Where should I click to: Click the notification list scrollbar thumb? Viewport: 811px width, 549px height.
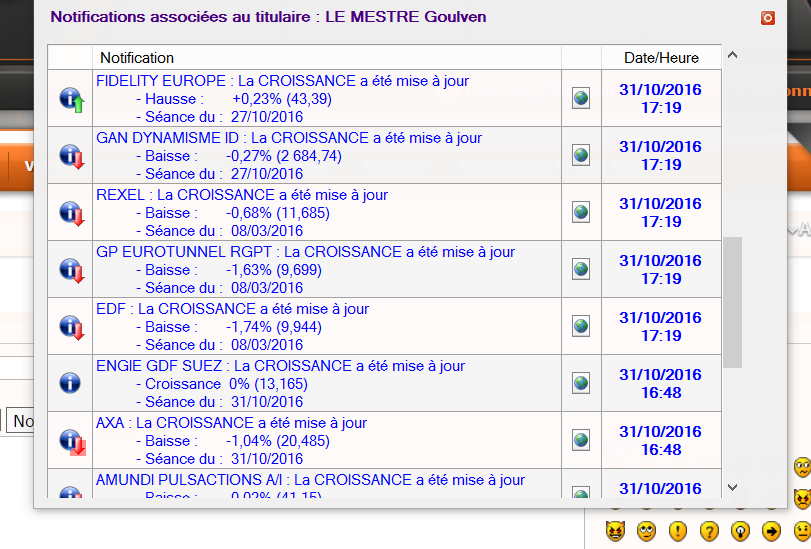pyautogui.click(x=733, y=301)
